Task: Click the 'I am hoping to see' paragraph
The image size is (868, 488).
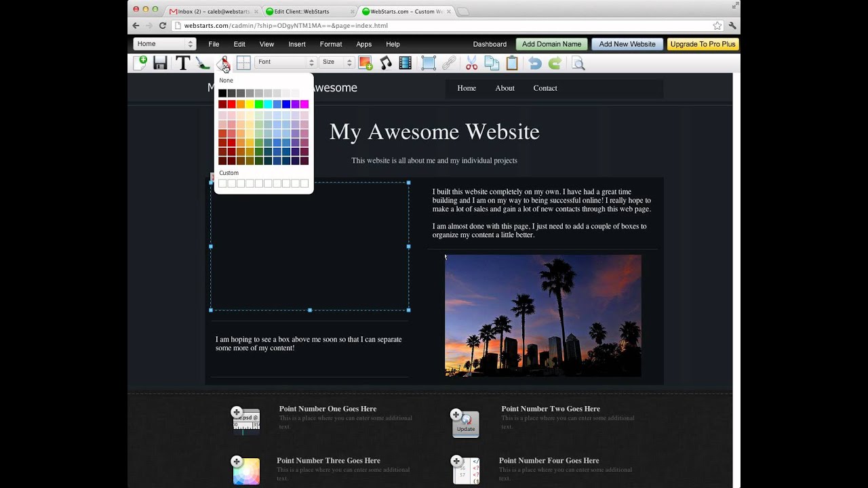Action: (309, 344)
